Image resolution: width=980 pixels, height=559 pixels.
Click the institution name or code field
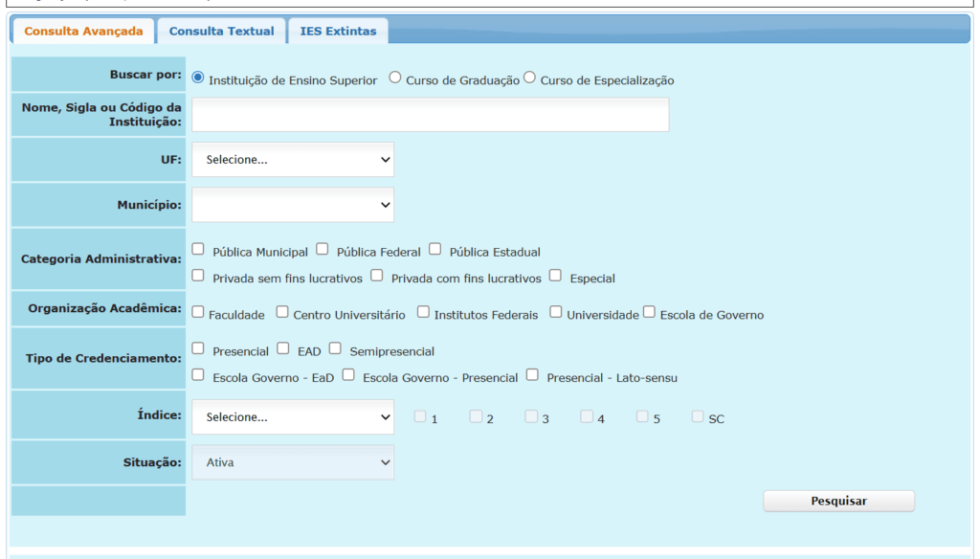(x=430, y=115)
